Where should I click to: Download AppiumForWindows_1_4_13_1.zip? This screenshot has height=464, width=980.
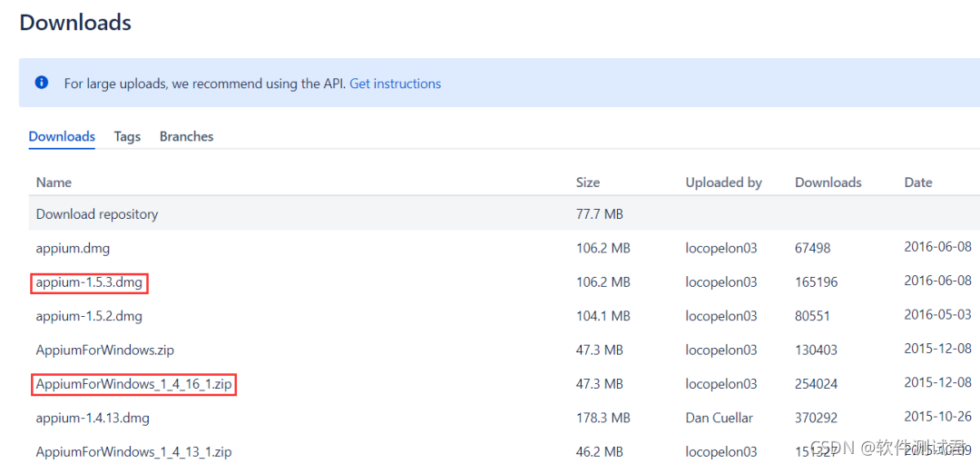coord(134,451)
